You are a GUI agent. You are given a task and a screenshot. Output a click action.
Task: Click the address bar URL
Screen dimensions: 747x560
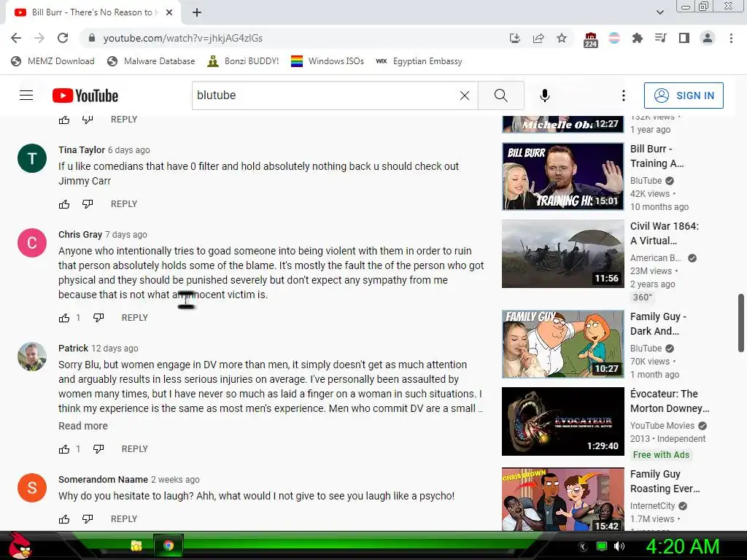183,38
